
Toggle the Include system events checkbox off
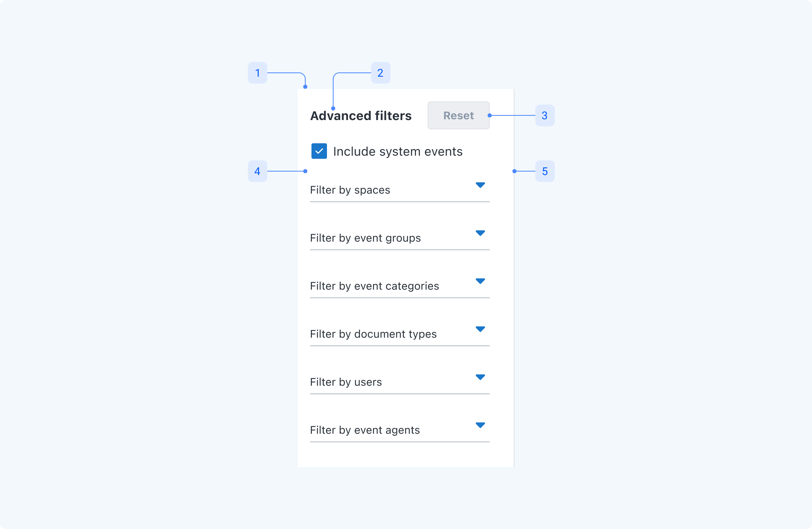tap(318, 151)
